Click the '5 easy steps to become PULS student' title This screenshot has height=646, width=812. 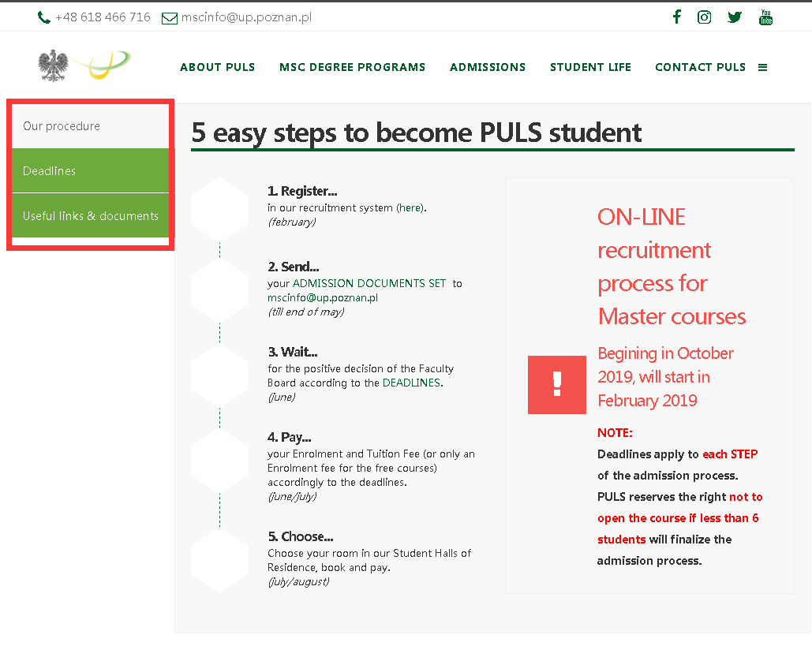tap(417, 133)
